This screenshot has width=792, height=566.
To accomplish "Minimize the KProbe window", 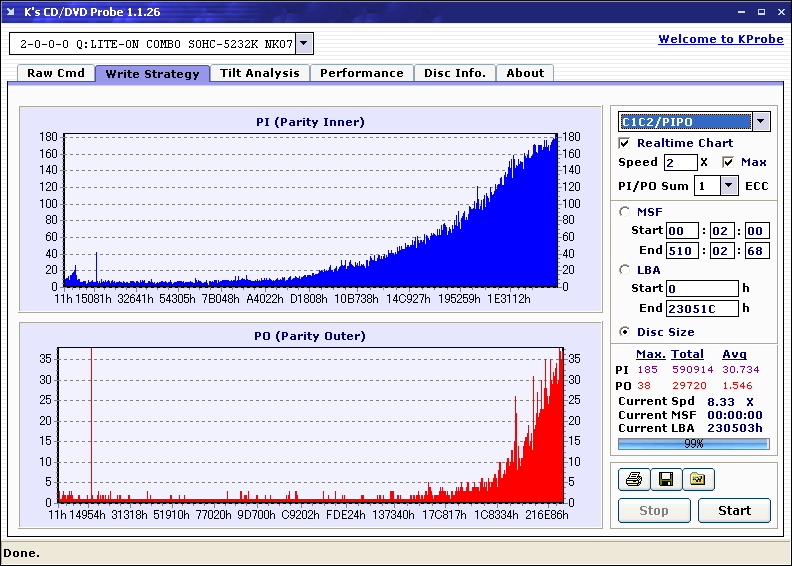I will [x=741, y=12].
